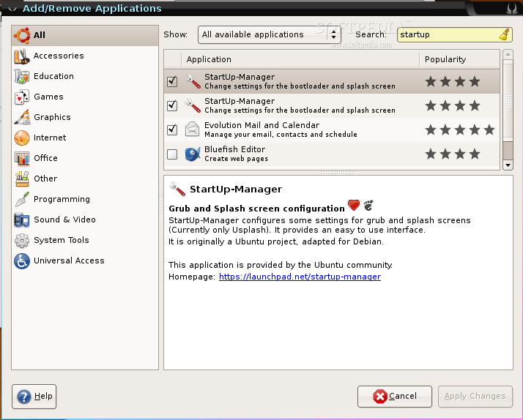The width and height of the screenshot is (523, 420).
Task: Click the window menu arrow in title bar
Action: pos(12,8)
